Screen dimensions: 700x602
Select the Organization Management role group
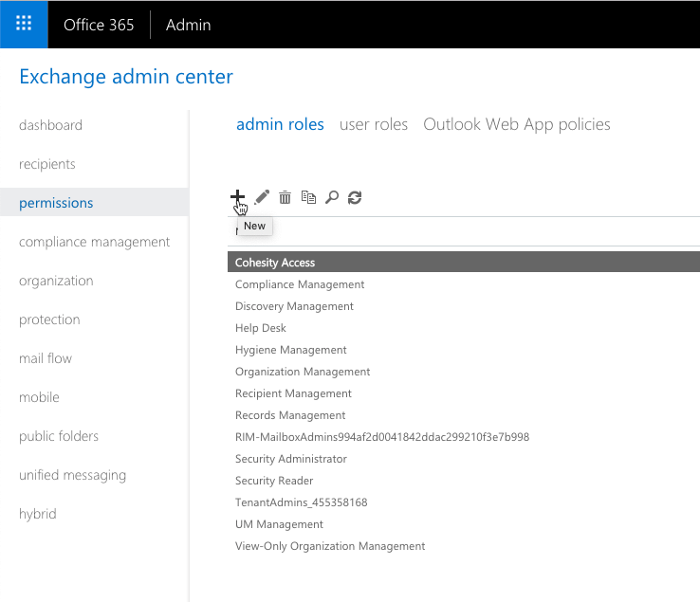coord(303,372)
